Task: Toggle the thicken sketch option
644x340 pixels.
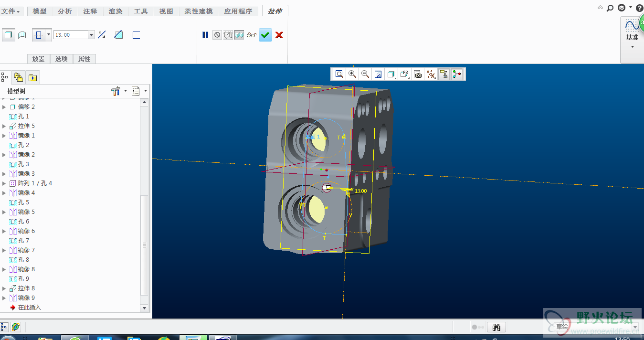Action: pos(136,35)
